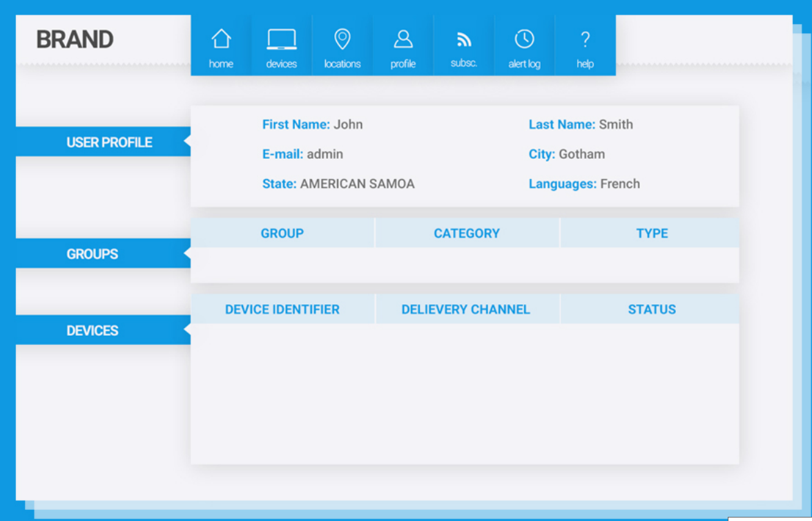Click the BRAND logo
The width and height of the screenshot is (812, 521).
tap(75, 40)
